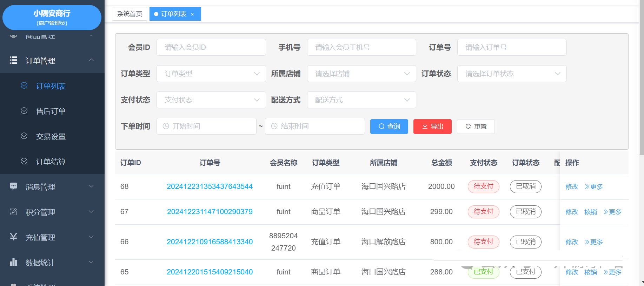The width and height of the screenshot is (644, 286).
Task: Click the red 导出 export button
Action: click(x=432, y=127)
